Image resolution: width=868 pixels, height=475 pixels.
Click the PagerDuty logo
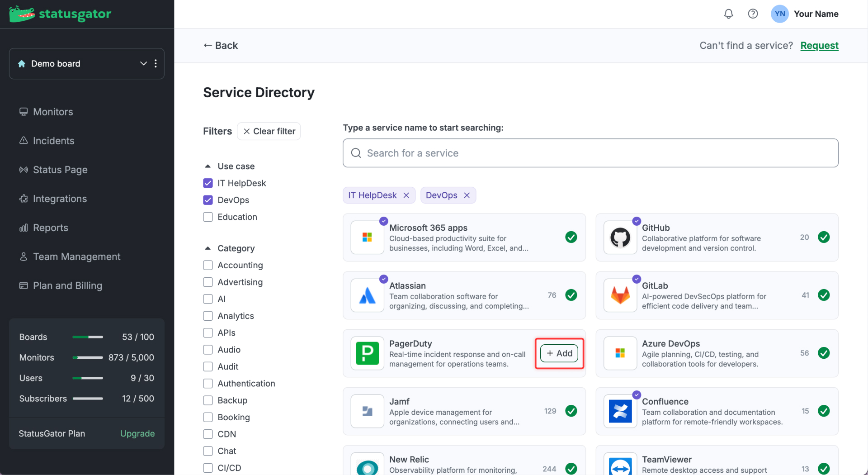[367, 353]
